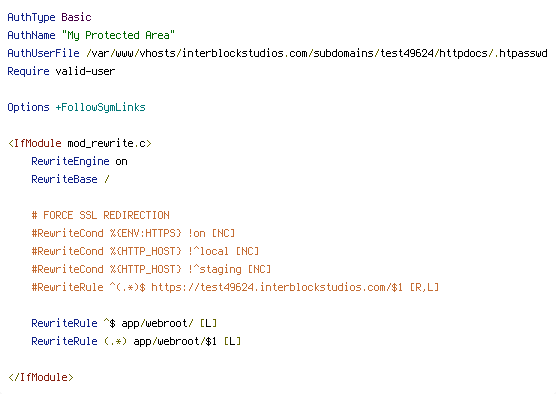The height and width of the screenshot is (394, 556).
Task: Click the valid-user value
Action: pos(85,71)
